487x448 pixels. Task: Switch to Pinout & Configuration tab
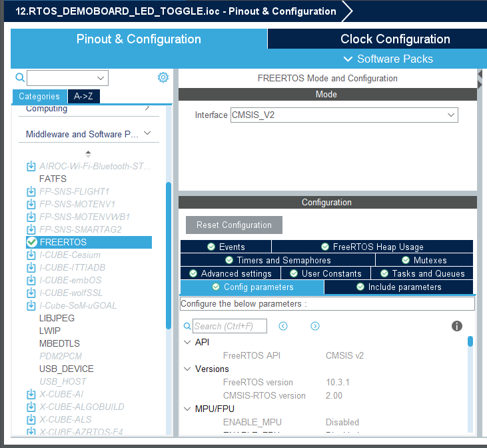139,39
